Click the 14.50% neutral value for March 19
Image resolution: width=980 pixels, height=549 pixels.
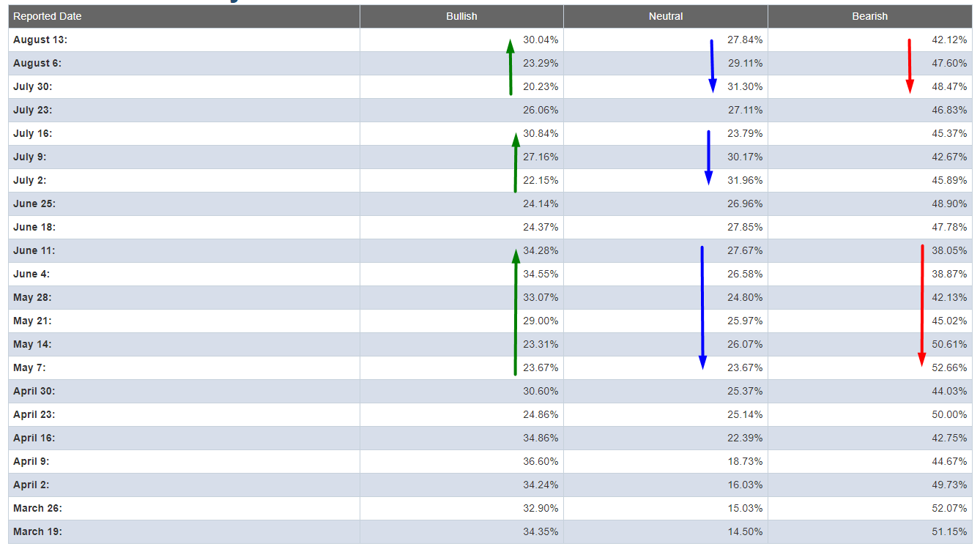click(745, 531)
